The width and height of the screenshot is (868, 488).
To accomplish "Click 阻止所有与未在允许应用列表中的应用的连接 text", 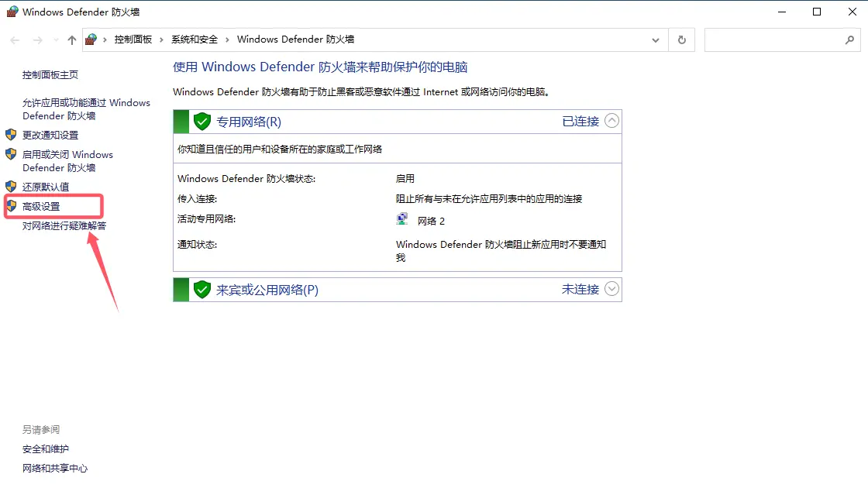I will (x=489, y=198).
